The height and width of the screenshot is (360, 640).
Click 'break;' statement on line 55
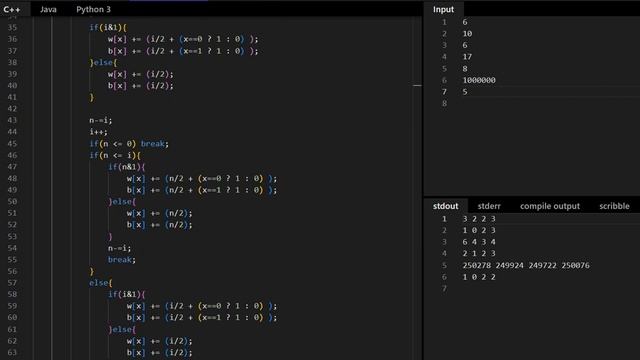tap(122, 260)
